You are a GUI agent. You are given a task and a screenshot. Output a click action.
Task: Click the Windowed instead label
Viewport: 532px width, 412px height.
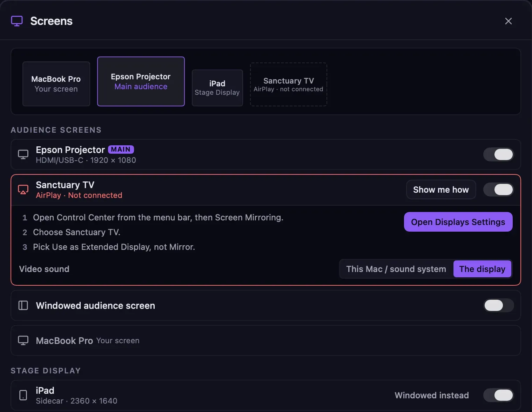pos(432,395)
